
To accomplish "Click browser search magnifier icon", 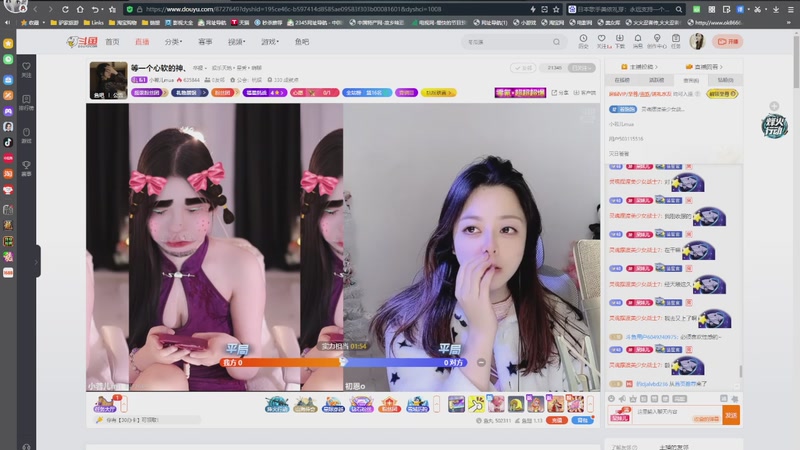I will (679, 9).
